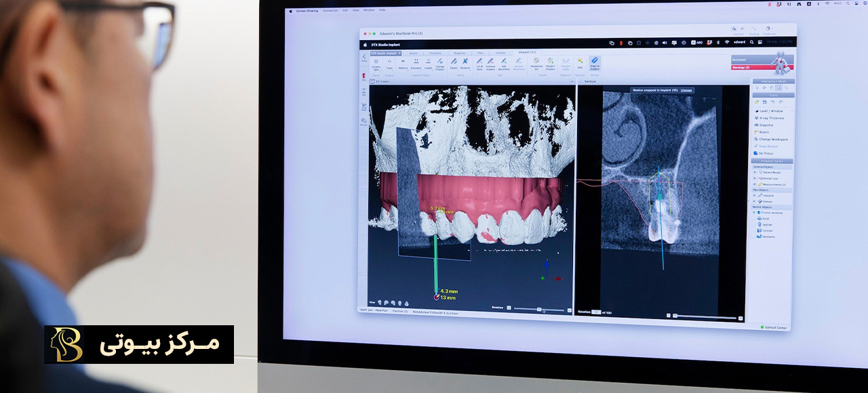868x393 pixels.
Task: Open the implant Diameter option
Action: (x=416, y=65)
